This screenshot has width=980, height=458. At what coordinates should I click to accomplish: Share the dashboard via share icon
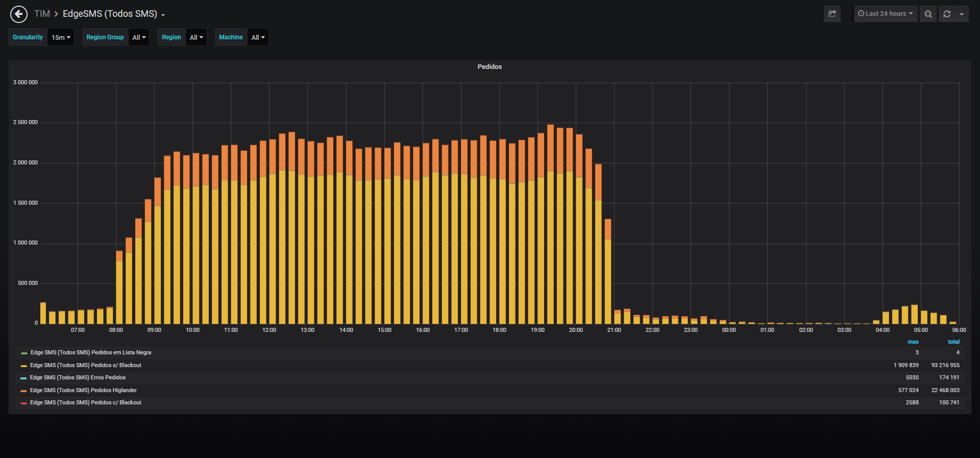[832, 14]
